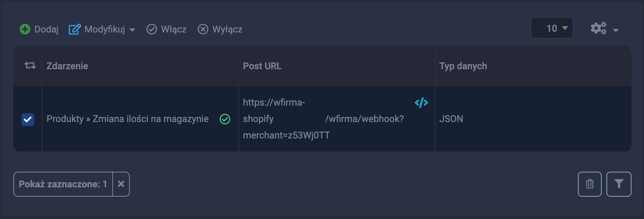Click the swap arrows column header icon
This screenshot has width=644, height=219.
coord(30,66)
